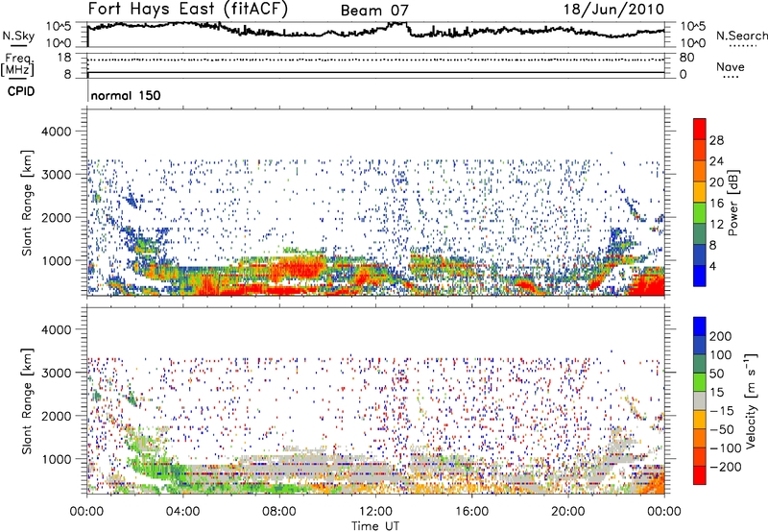This screenshot has height=532, width=768.
Task: Click the 20:00 time tick label
Action: (x=568, y=512)
